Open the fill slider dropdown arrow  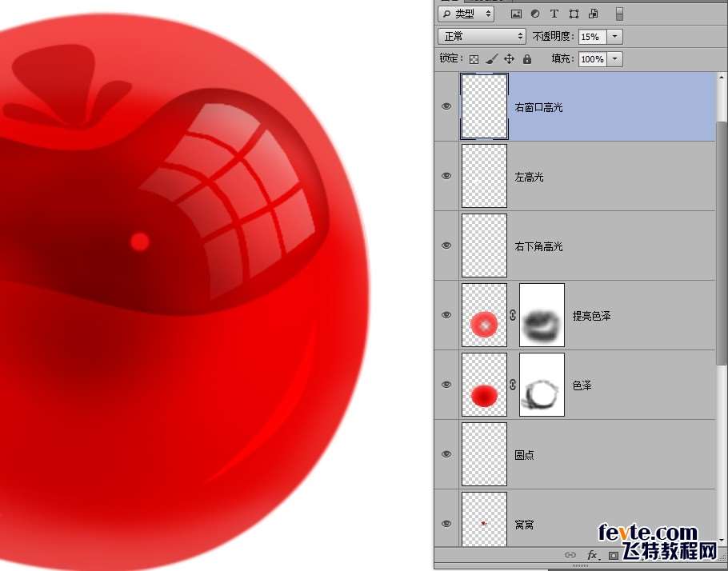(614, 59)
